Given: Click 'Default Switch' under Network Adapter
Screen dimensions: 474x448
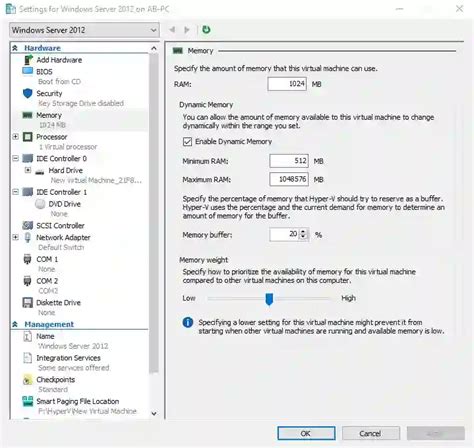Looking at the screenshot, I should coord(61,247).
